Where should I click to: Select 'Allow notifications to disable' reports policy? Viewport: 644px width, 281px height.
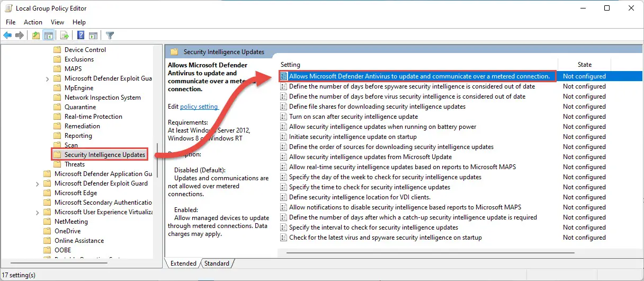(x=405, y=207)
